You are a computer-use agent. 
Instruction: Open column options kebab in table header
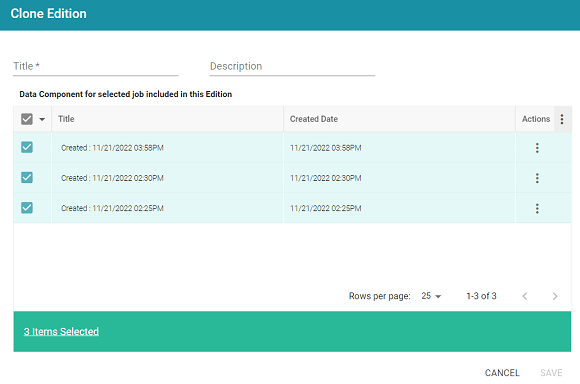[562, 119]
